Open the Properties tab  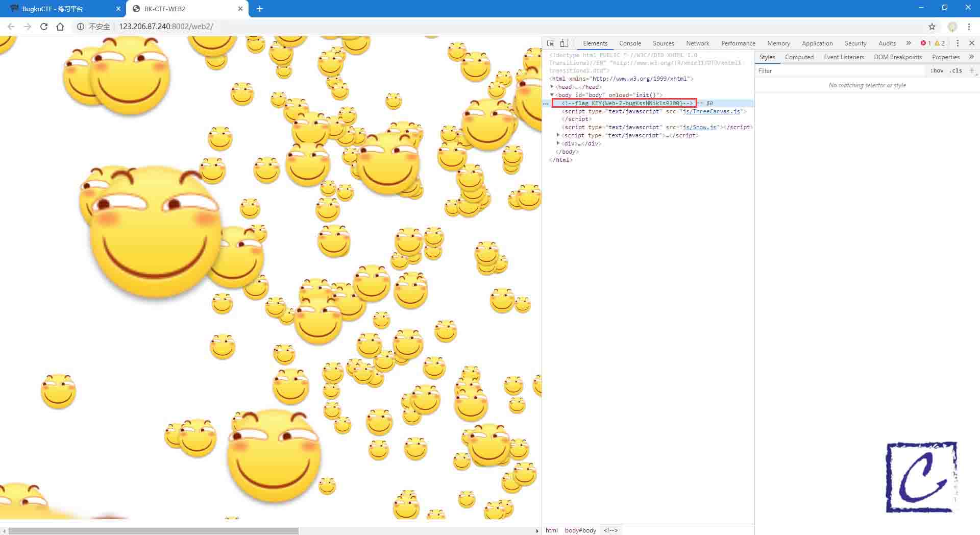coord(946,57)
